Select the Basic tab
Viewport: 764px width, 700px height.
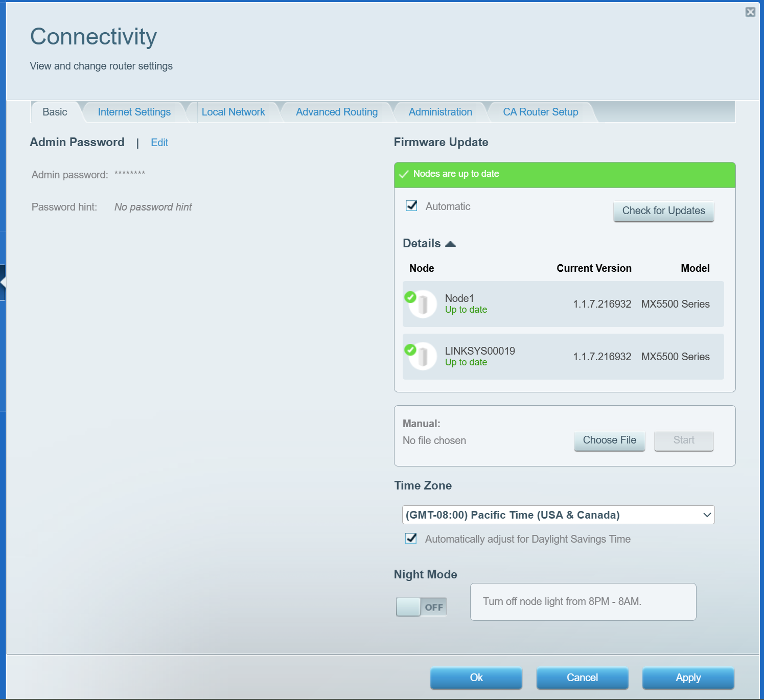click(55, 112)
